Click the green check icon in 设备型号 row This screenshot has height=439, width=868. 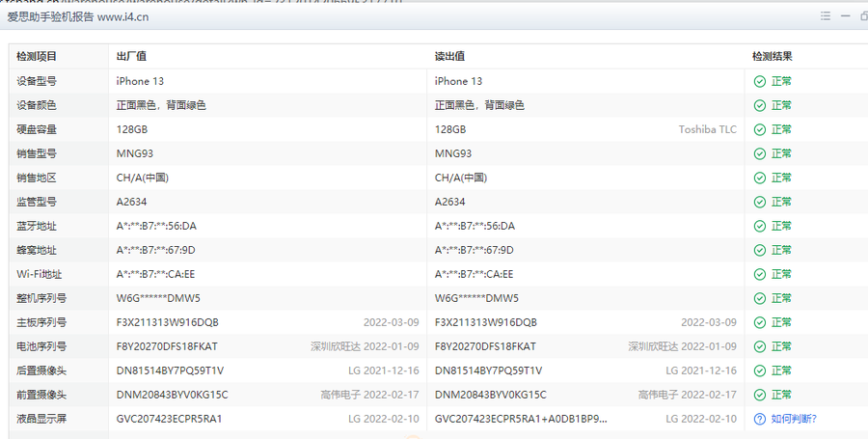(760, 81)
